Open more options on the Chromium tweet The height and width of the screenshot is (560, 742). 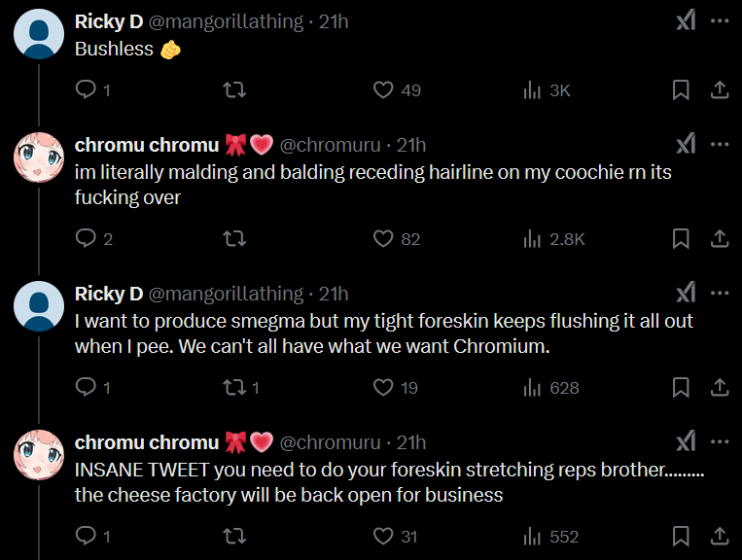[x=720, y=294]
